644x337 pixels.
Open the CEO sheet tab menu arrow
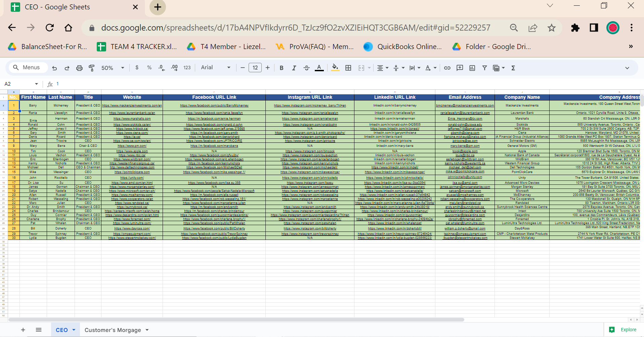(74, 330)
